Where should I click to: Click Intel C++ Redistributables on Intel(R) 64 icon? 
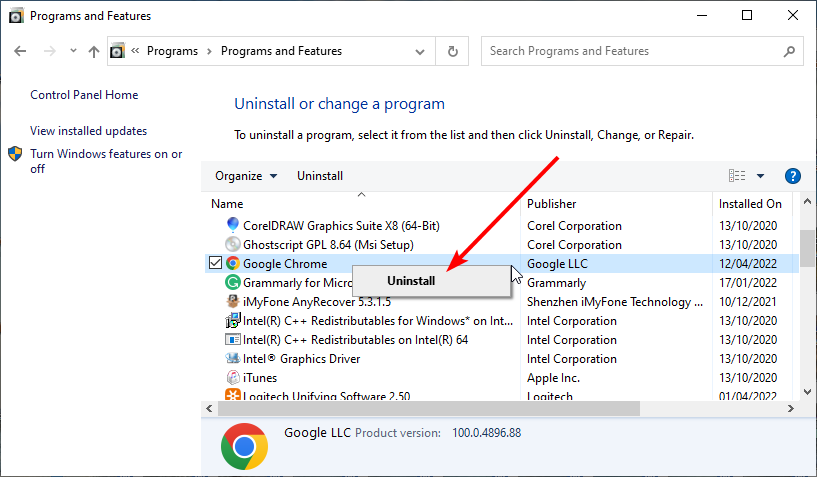point(232,339)
